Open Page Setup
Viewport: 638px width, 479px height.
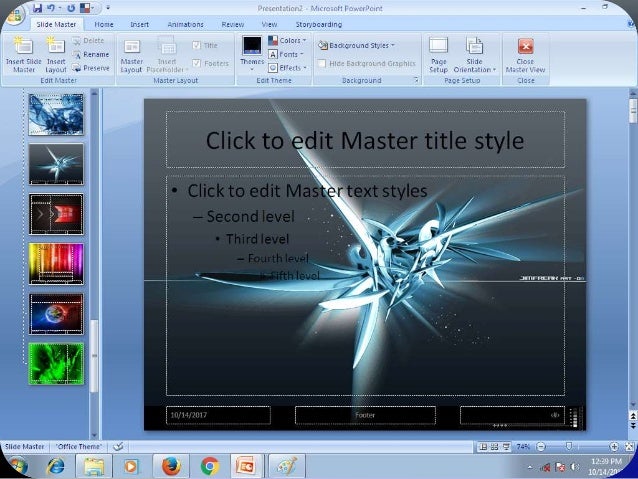(439, 55)
